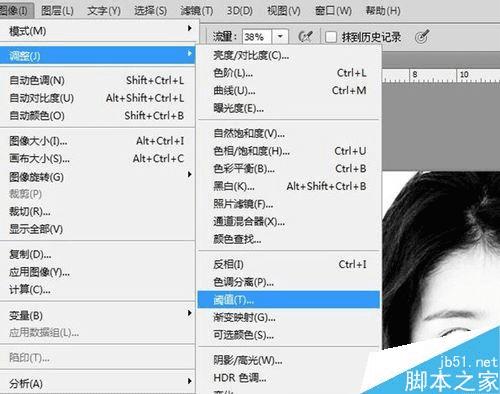Expand the 模式(M) submenu
This screenshot has width=500, height=394.
coord(97,31)
